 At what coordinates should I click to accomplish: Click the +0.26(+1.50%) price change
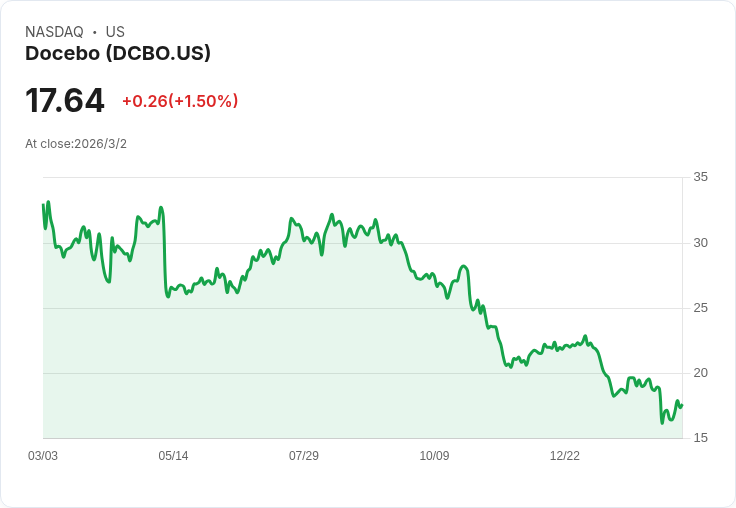pos(180,101)
